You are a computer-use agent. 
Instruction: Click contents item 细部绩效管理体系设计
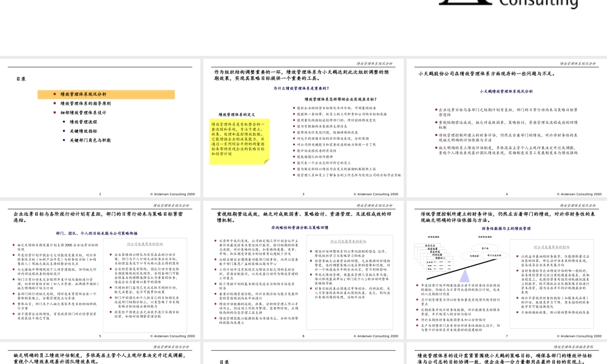click(83, 113)
